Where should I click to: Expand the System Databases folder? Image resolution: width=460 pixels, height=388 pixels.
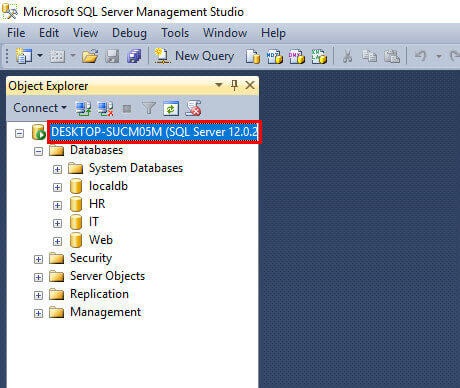(x=57, y=170)
